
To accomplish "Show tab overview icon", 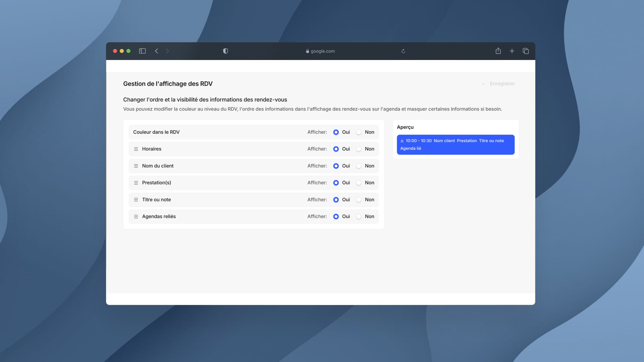I will (526, 51).
